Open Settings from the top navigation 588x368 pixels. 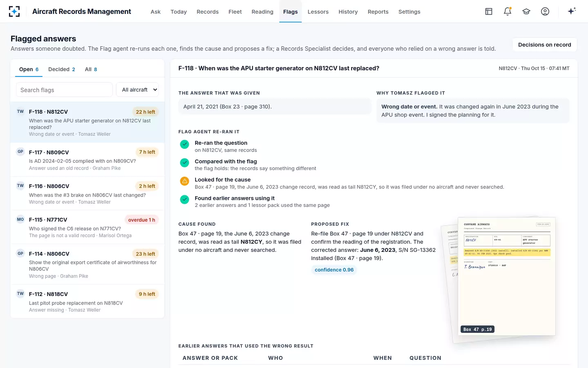click(x=409, y=12)
